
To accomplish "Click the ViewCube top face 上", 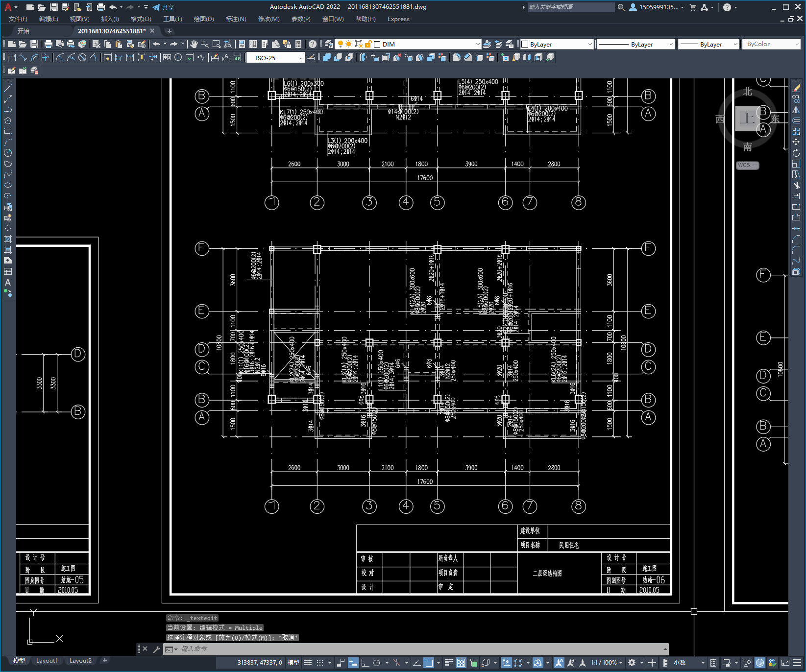I will point(748,119).
